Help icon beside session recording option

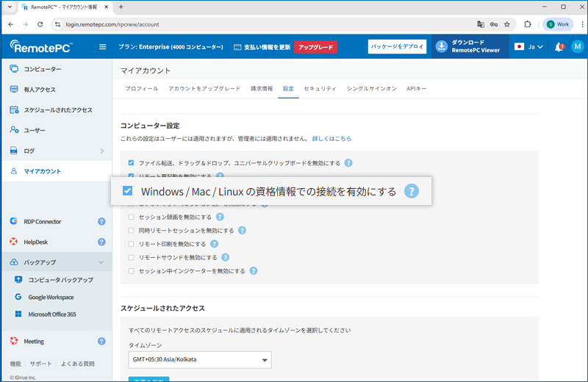[220, 217]
